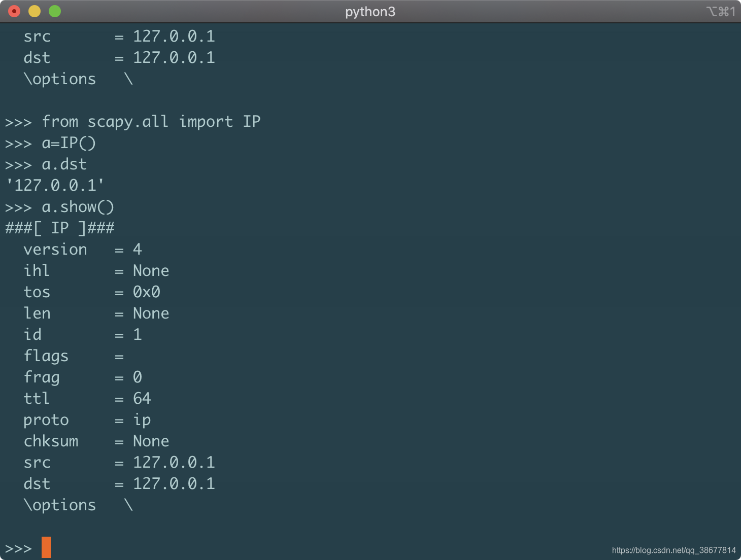This screenshot has height=560, width=741.
Task: Click the top 'src = 127.0.0.1' line
Action: coord(119,37)
